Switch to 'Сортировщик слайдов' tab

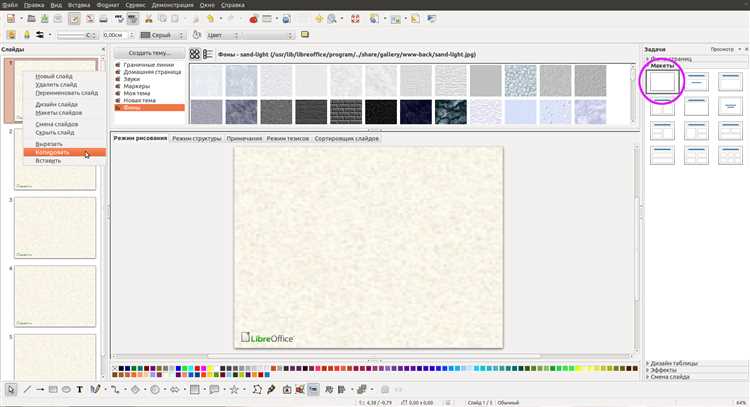[x=346, y=138]
